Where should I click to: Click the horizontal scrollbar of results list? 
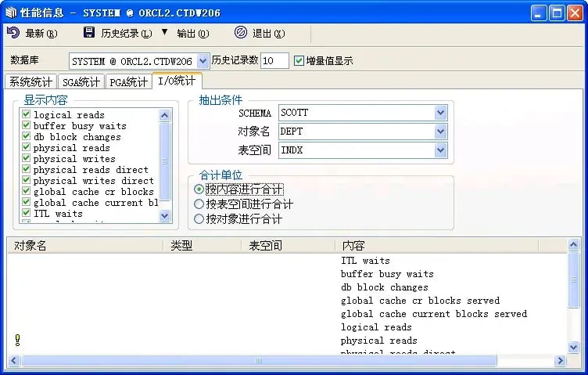pos(258,361)
